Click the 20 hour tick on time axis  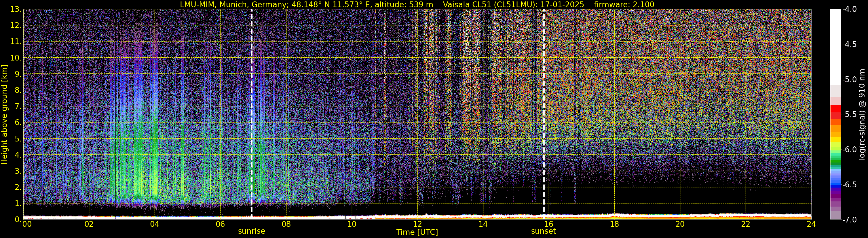(680, 224)
